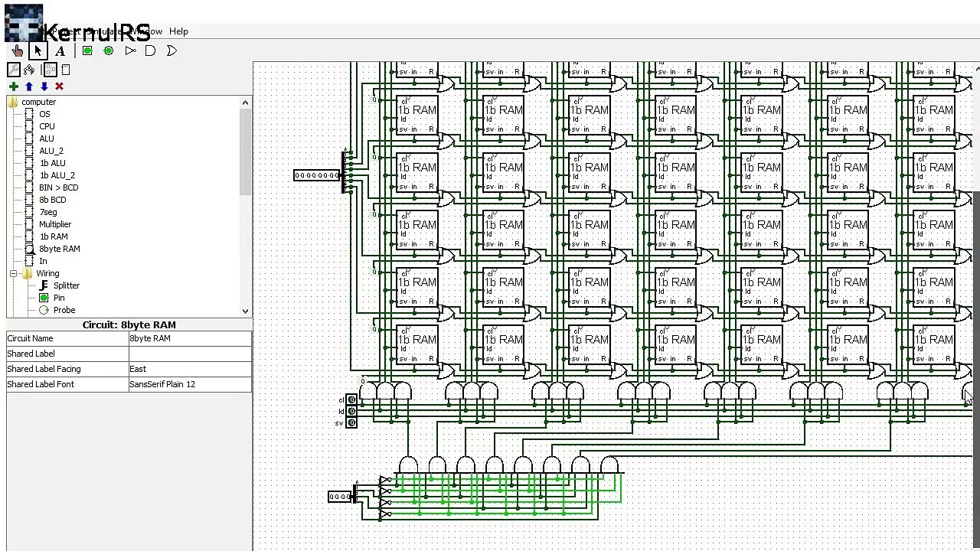980x551 pixels.
Task: Choose the OR gate tool
Action: [x=172, y=51]
